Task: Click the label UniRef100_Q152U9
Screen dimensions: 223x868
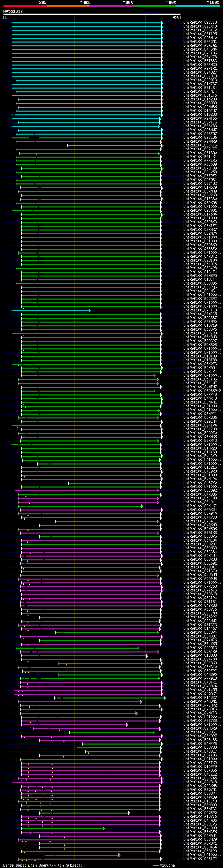Action: coord(200,99)
